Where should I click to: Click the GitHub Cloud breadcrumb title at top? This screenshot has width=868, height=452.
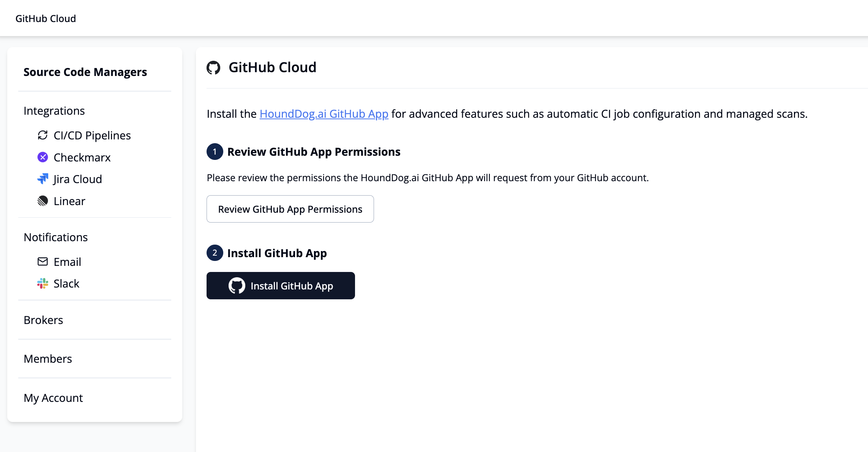tap(46, 18)
